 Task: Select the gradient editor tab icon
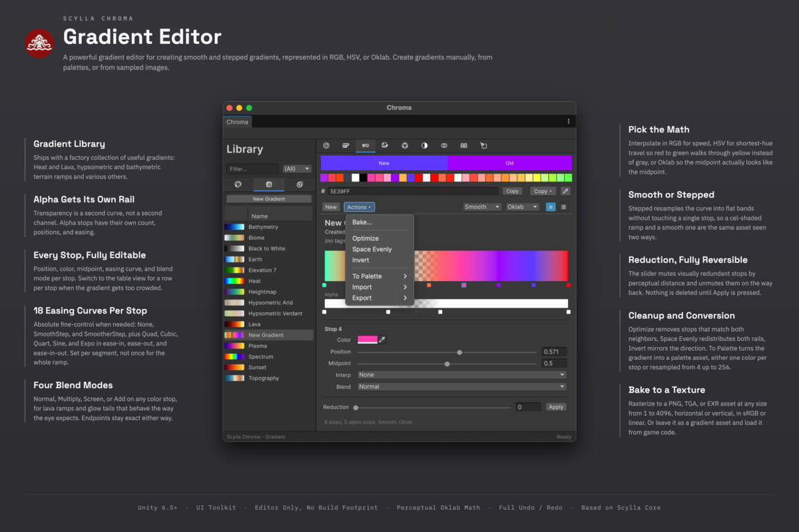point(366,145)
